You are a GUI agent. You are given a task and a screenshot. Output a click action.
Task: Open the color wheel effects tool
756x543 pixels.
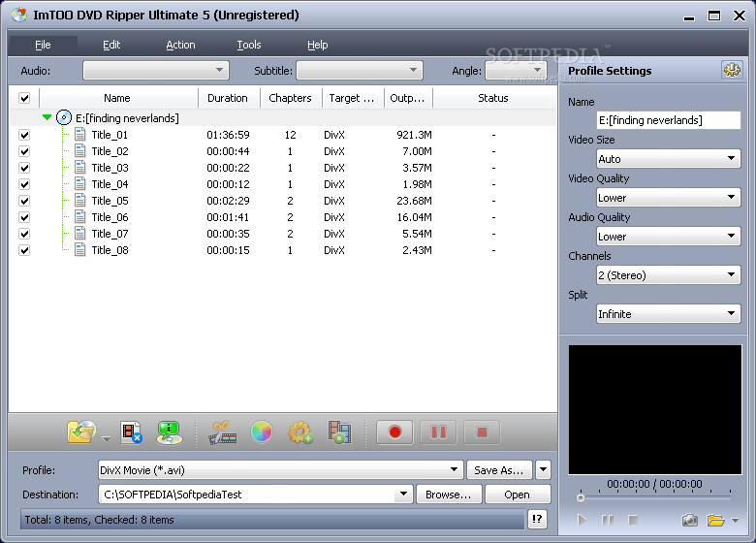262,431
